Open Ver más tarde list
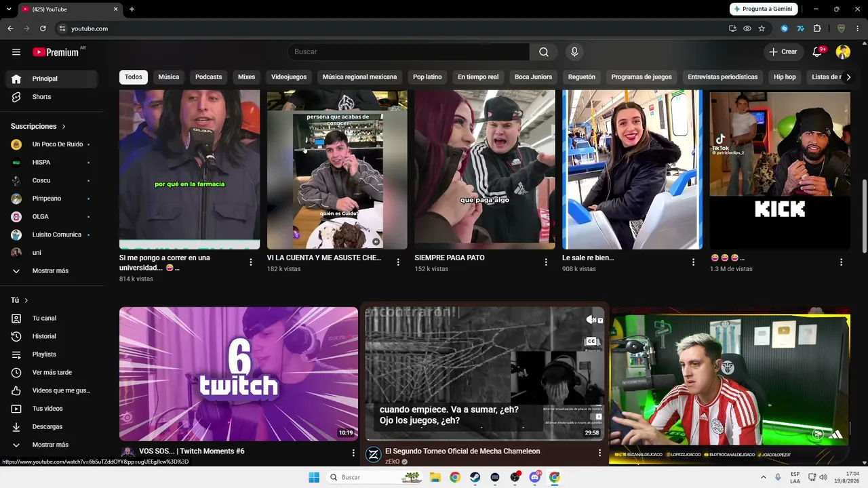Viewport: 868px width, 488px height. coord(53,372)
